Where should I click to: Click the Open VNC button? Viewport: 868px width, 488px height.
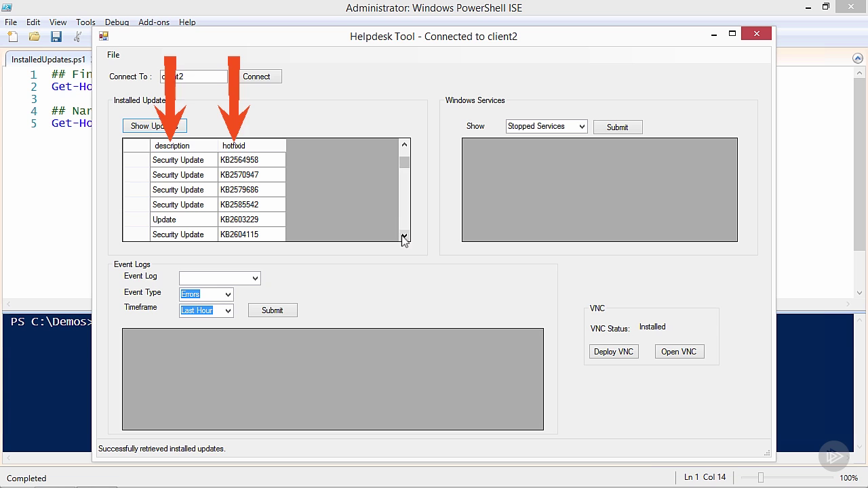click(x=679, y=352)
